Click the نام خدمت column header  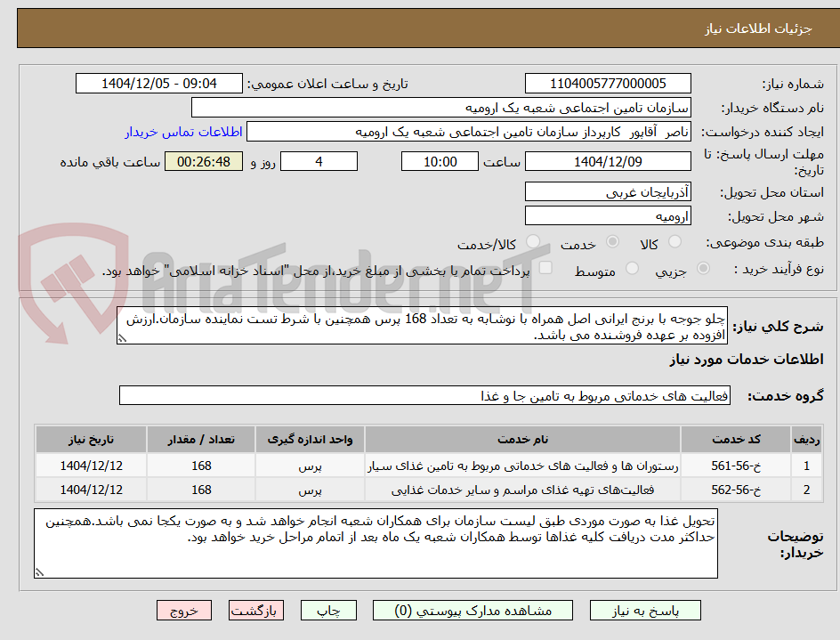[x=523, y=440]
